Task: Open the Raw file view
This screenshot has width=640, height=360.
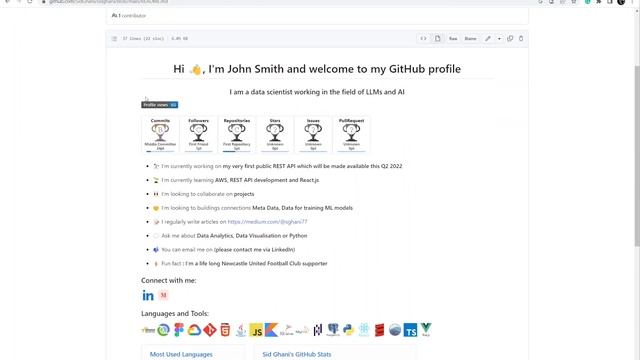Action: pyautogui.click(x=453, y=38)
